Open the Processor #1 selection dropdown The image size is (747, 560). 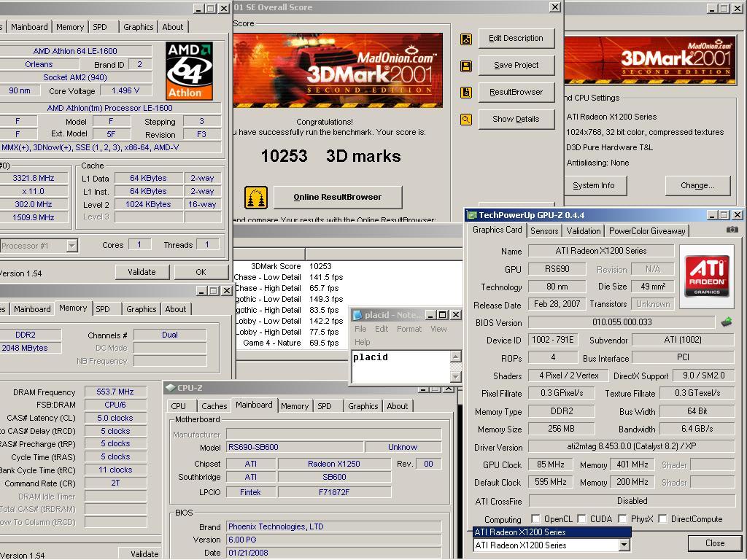pos(72,246)
